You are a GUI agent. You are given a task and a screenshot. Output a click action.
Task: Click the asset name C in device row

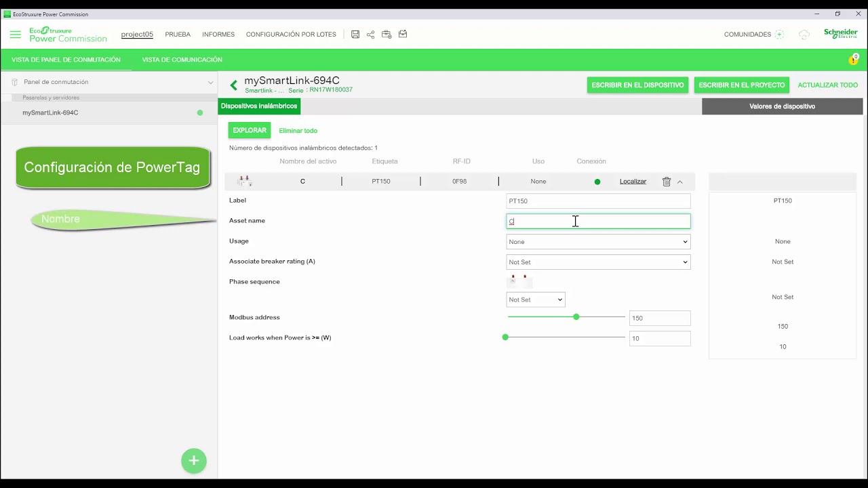point(302,182)
